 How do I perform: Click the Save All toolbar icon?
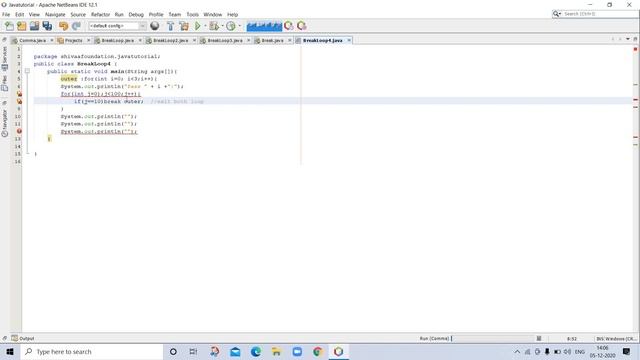47,26
